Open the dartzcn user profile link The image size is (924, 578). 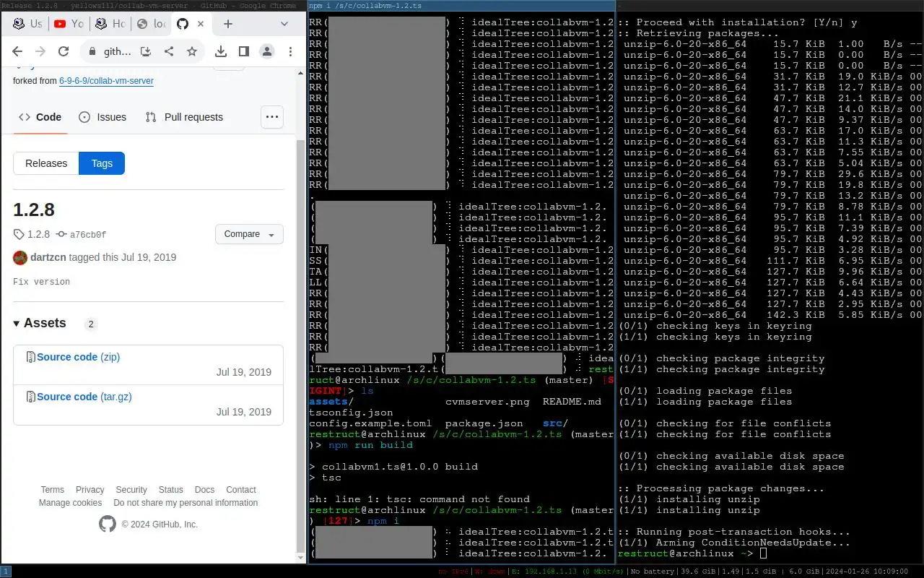(47, 257)
